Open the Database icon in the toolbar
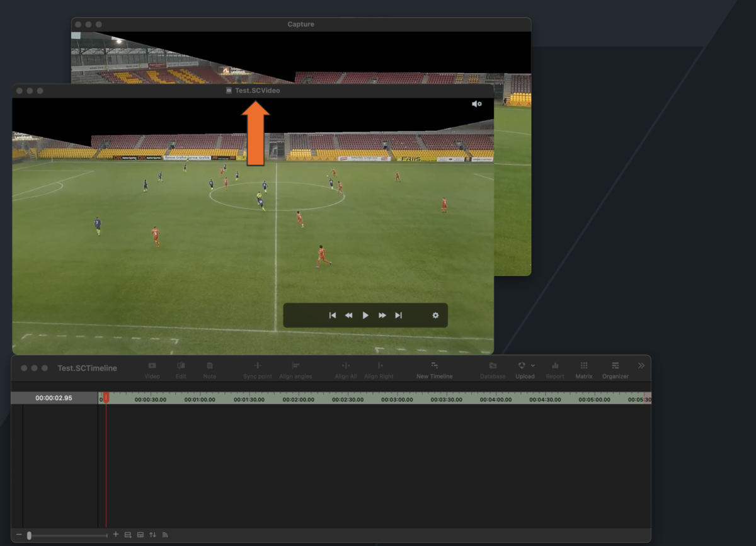The height and width of the screenshot is (546, 756). (493, 370)
